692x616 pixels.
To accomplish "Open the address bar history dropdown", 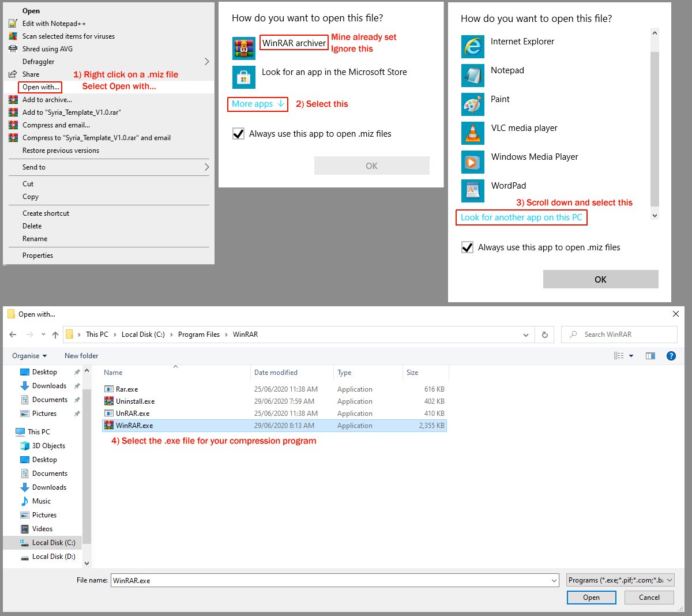I will click(x=525, y=335).
